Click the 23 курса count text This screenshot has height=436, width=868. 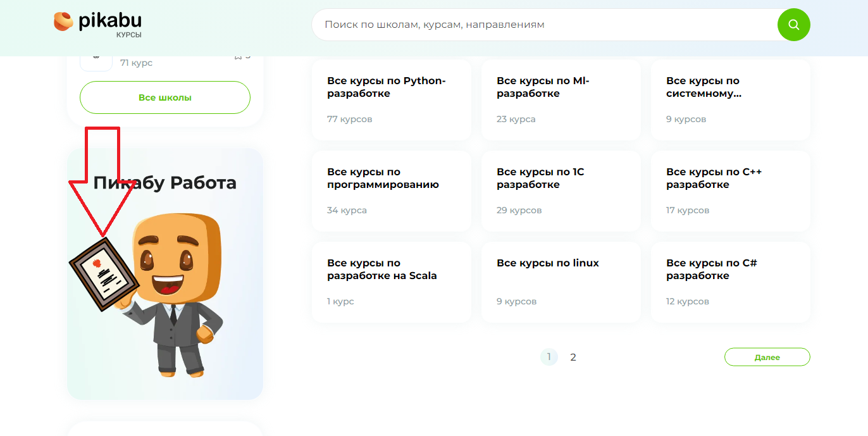(516, 119)
